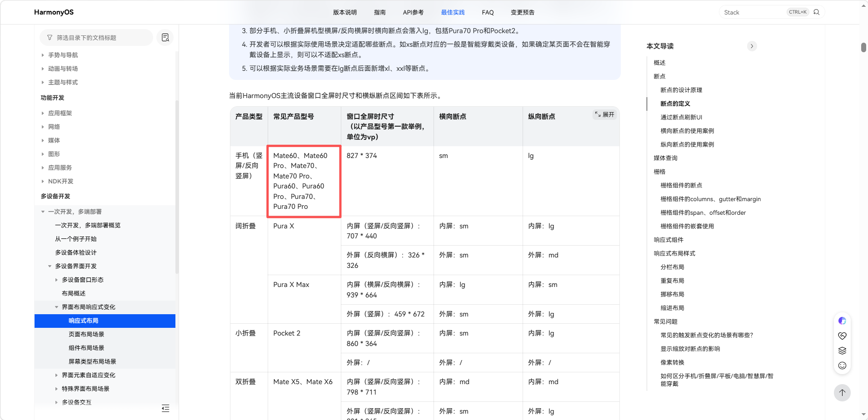This screenshot has height=420, width=868.
Task: Open 一次开发，多端部署概览 in sidebar
Action: pyautogui.click(x=88, y=225)
